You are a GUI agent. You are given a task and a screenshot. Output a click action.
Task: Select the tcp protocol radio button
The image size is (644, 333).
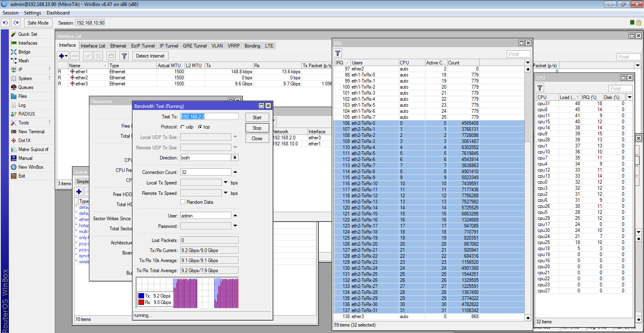click(x=200, y=127)
